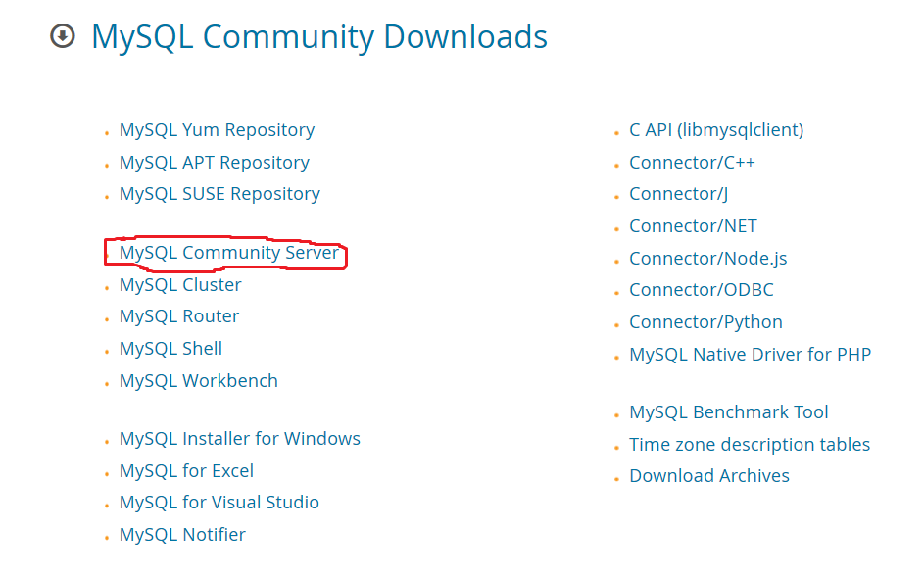The width and height of the screenshot is (924, 580).
Task: Select the MySQL Community Server link
Action: tap(228, 253)
